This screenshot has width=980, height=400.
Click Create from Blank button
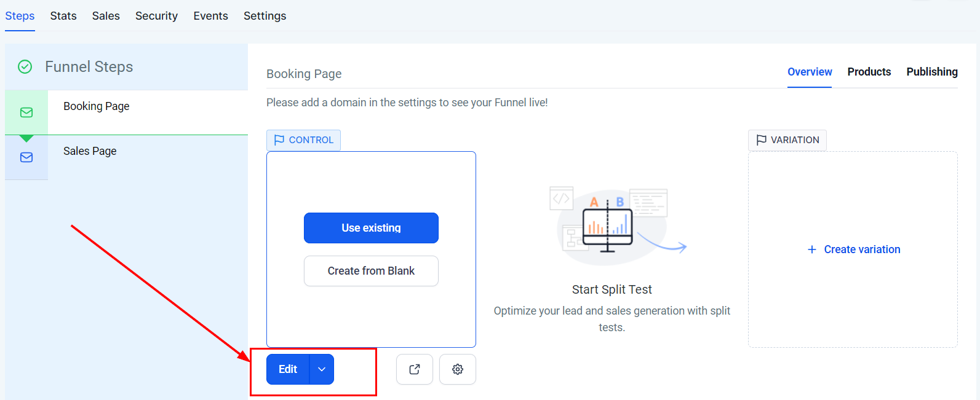(371, 271)
